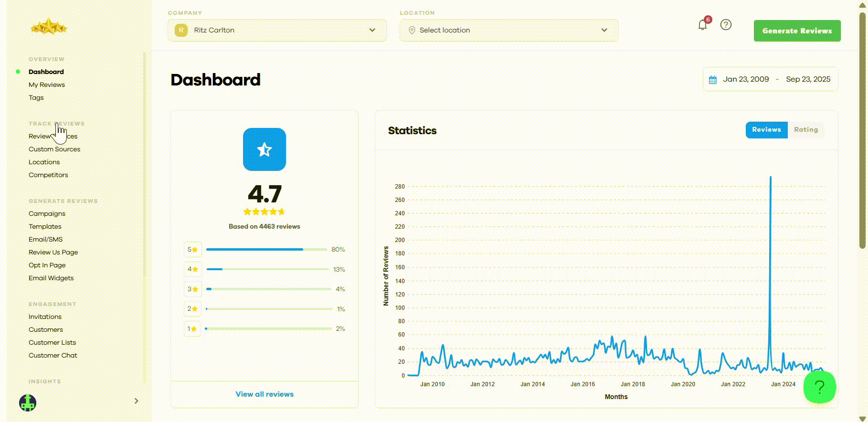Click the 2 star rating box
The width and height of the screenshot is (868, 422).
192,309
